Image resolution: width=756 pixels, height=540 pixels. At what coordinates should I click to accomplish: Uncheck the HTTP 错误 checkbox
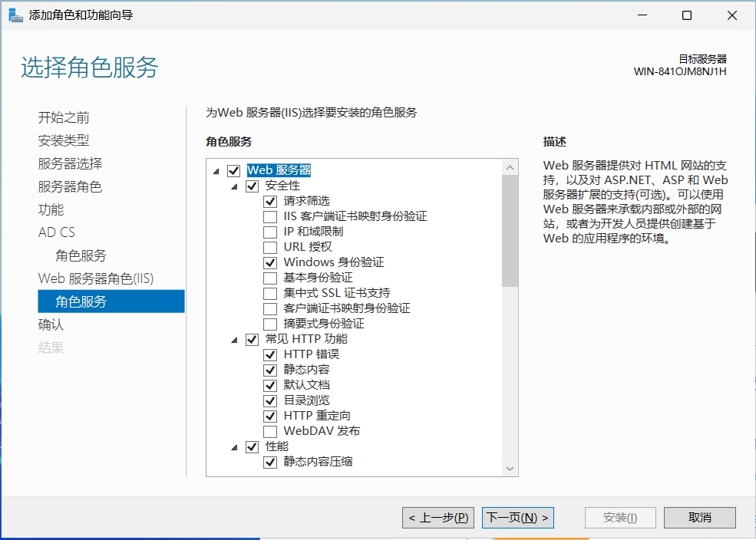(x=270, y=355)
